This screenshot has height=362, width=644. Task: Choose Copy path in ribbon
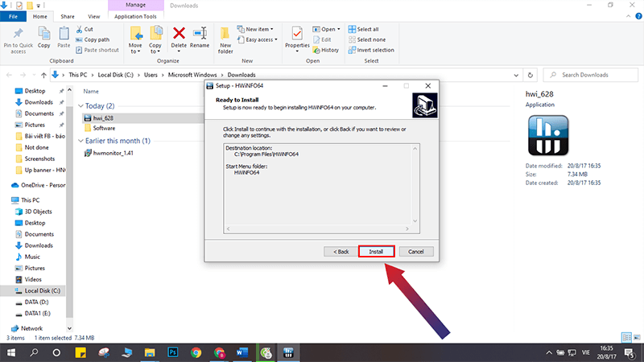[93, 39]
